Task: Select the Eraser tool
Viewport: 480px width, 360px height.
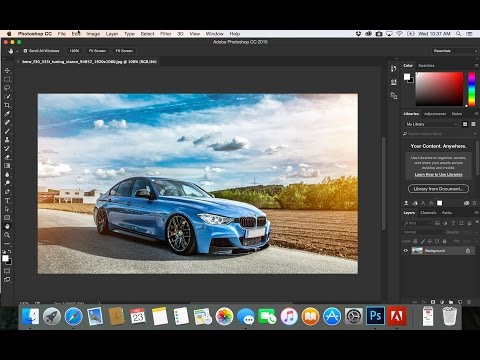Action: 7,157
